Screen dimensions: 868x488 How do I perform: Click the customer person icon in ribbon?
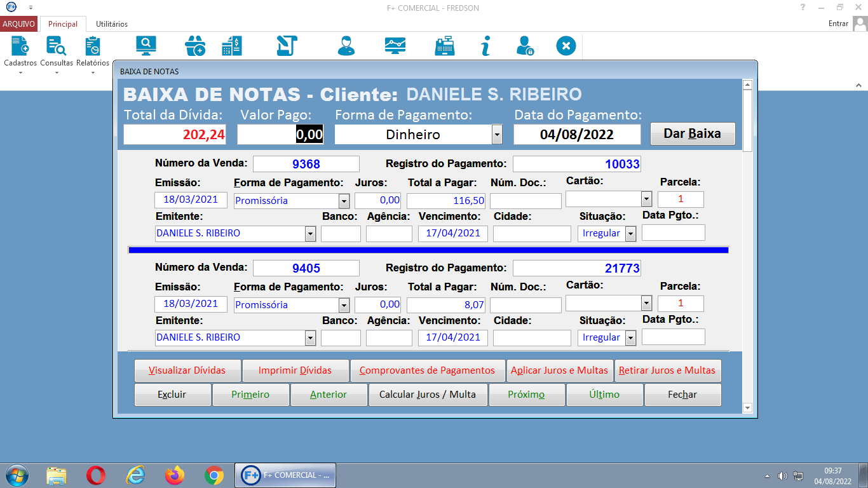346,46
